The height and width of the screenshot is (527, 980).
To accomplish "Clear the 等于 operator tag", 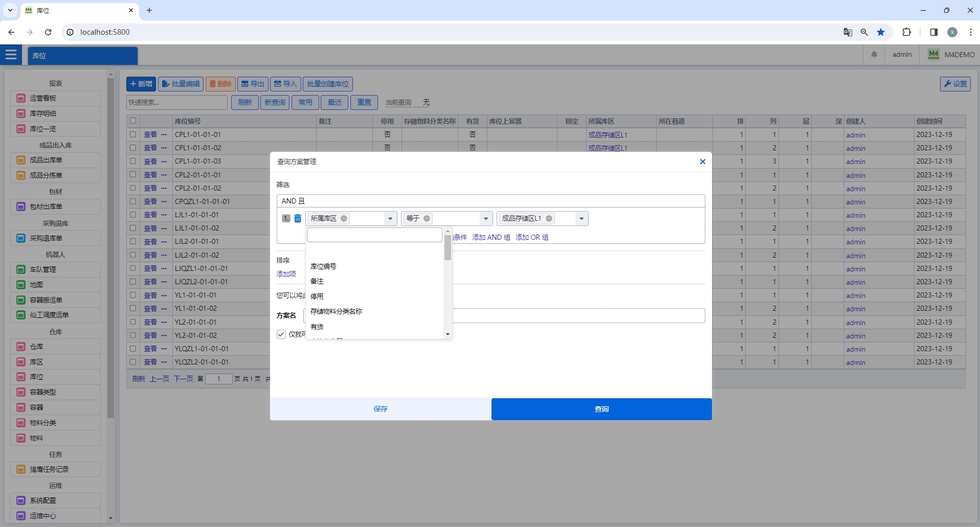I will point(427,219).
